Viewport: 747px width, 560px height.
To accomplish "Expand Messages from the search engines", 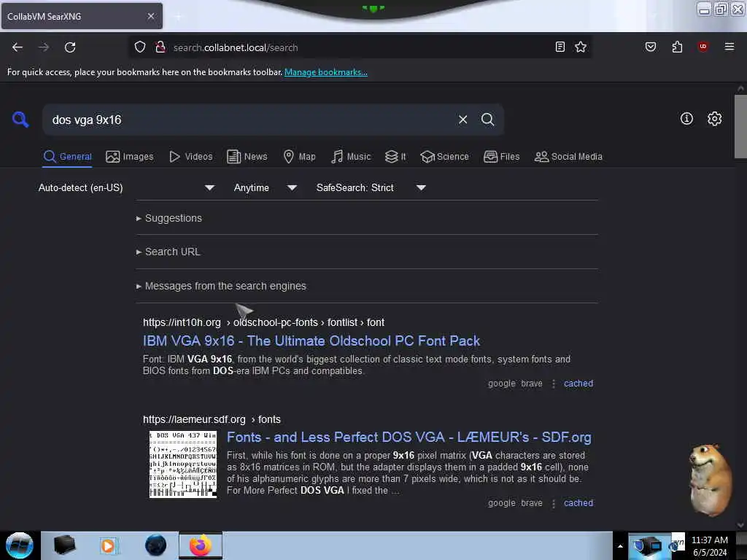I will [x=221, y=286].
